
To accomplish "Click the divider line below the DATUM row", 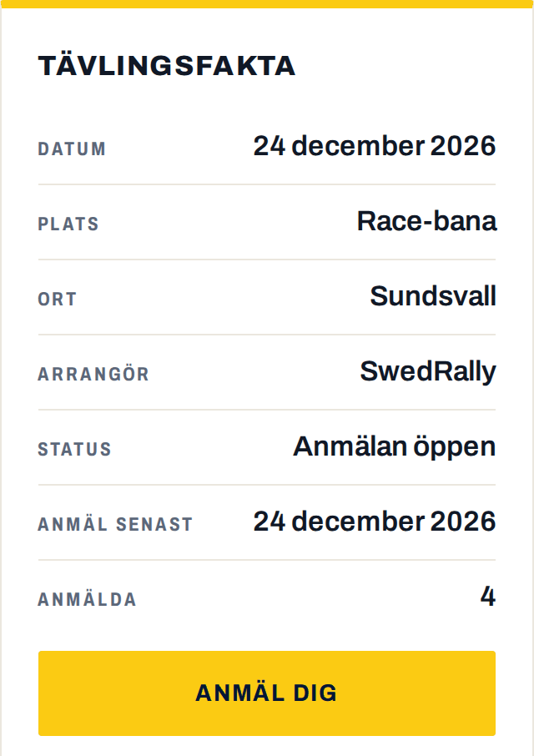I will 267,184.
